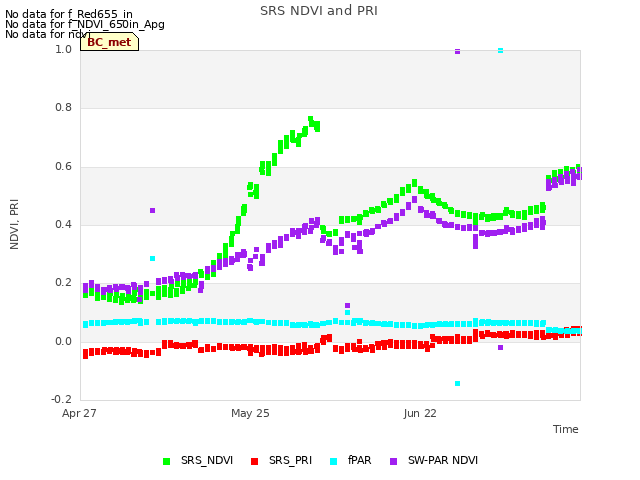The image size is (640, 480).
Task: Select the SRS_PRI legend label
Action: tap(290, 460)
